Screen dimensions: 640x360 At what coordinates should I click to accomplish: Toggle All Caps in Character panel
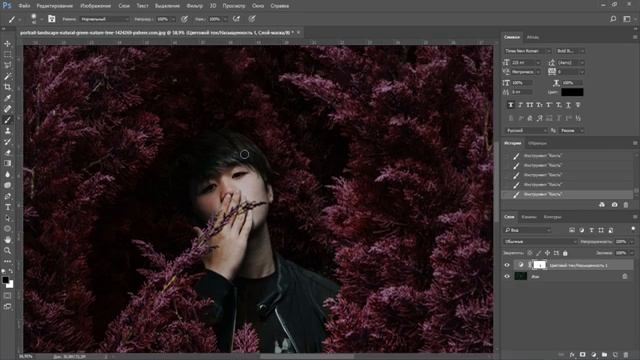point(530,105)
